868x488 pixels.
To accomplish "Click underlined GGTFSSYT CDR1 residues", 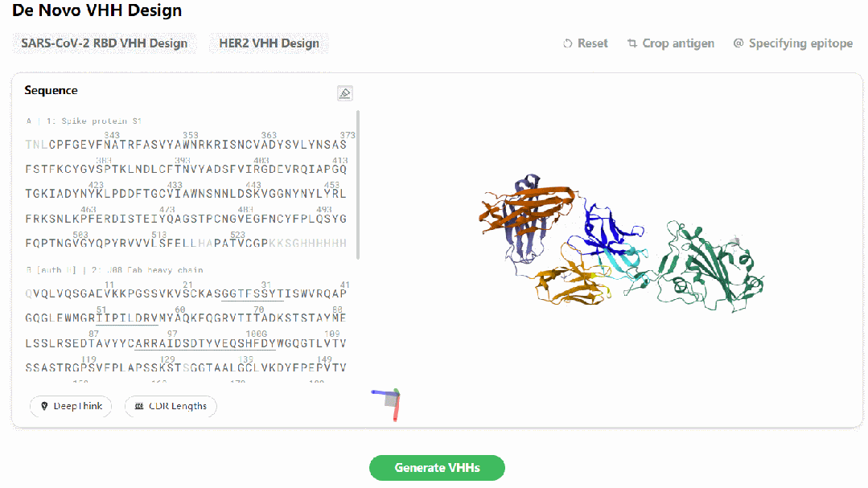I will pos(253,293).
